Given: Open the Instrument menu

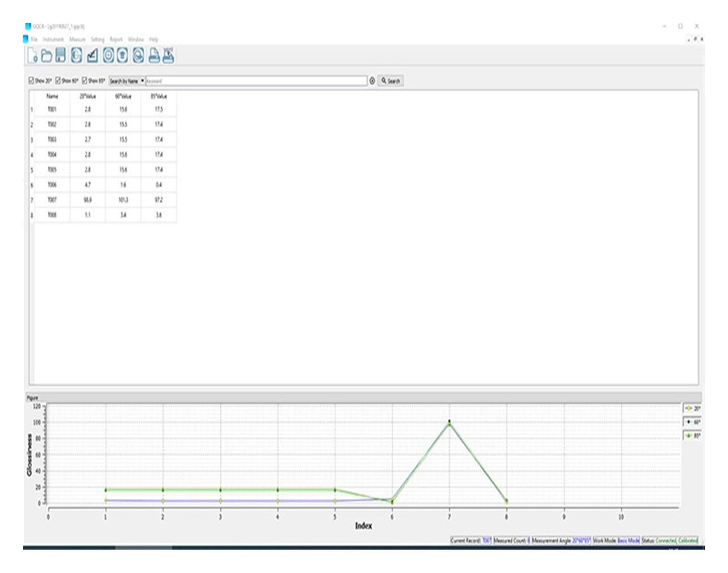Looking at the screenshot, I should point(53,40).
